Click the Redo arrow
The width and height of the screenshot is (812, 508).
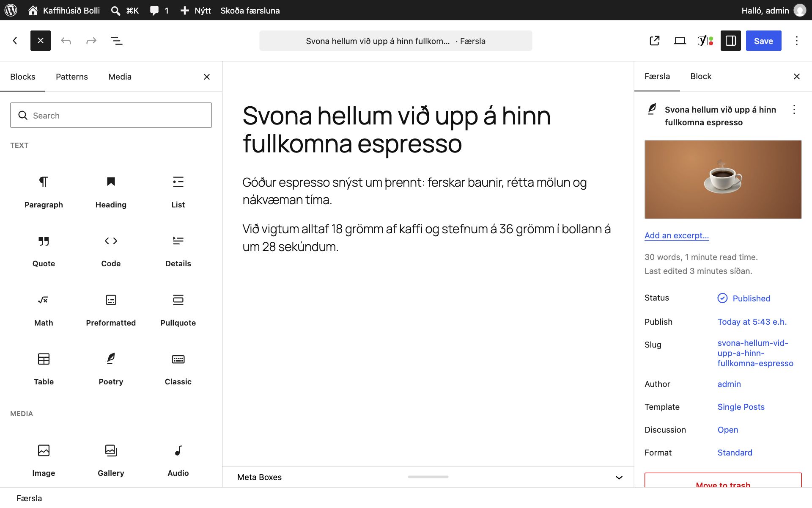pyautogui.click(x=91, y=41)
